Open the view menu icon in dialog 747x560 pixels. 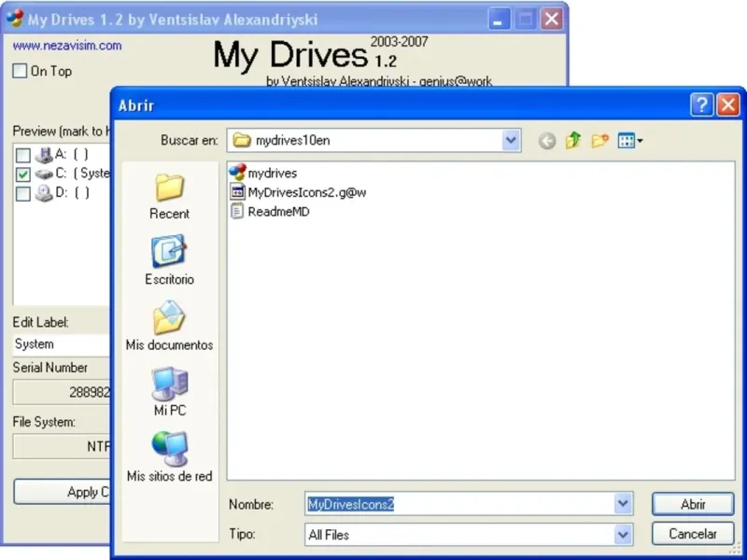[629, 141]
